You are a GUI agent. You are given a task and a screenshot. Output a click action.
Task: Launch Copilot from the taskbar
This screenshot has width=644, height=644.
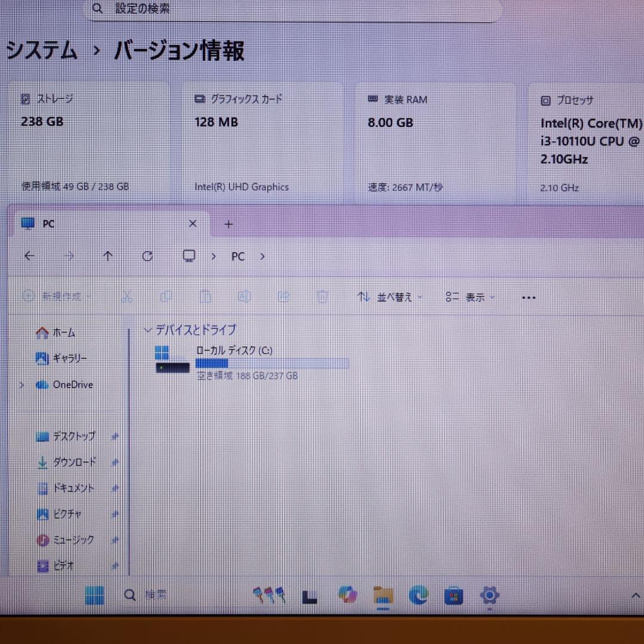(348, 595)
